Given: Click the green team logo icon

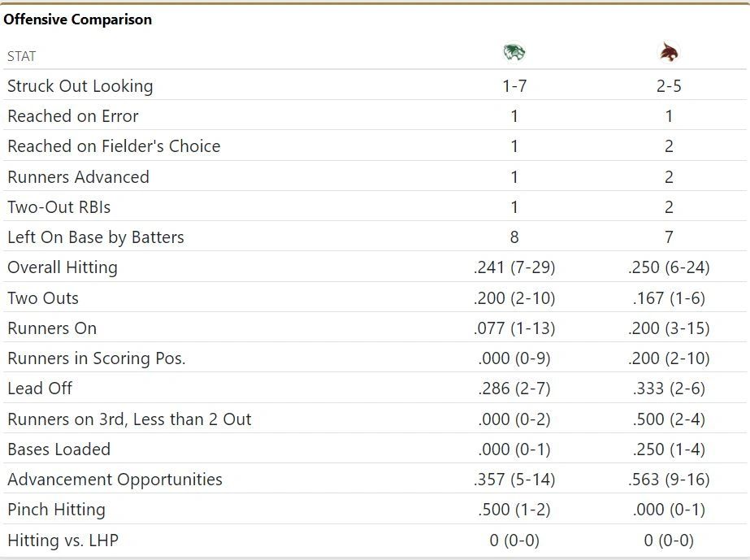Looking at the screenshot, I should tap(514, 54).
